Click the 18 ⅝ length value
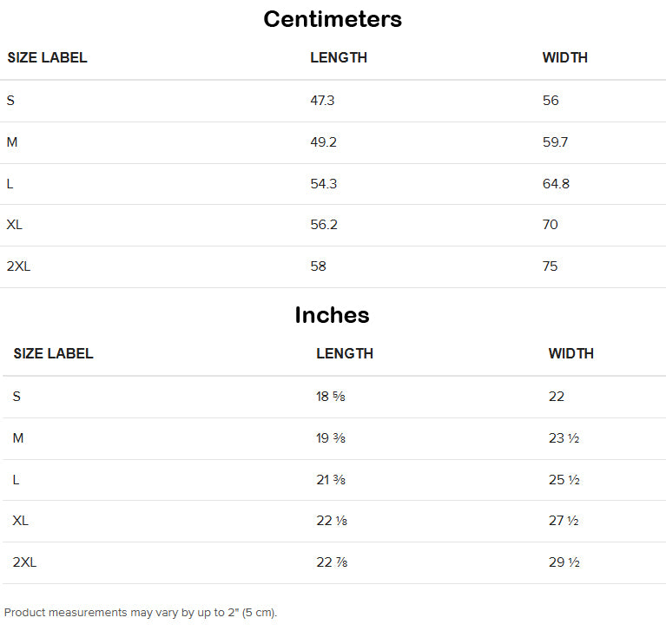 (x=331, y=397)
